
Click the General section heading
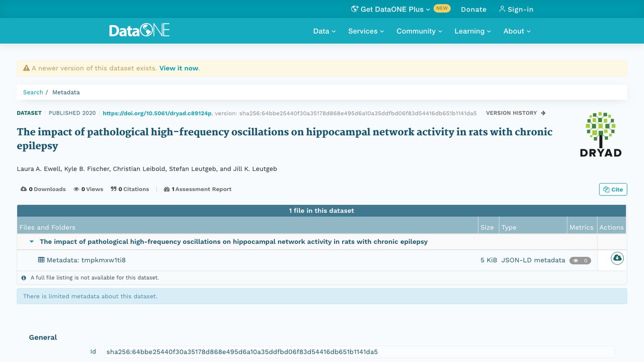pos(43,337)
